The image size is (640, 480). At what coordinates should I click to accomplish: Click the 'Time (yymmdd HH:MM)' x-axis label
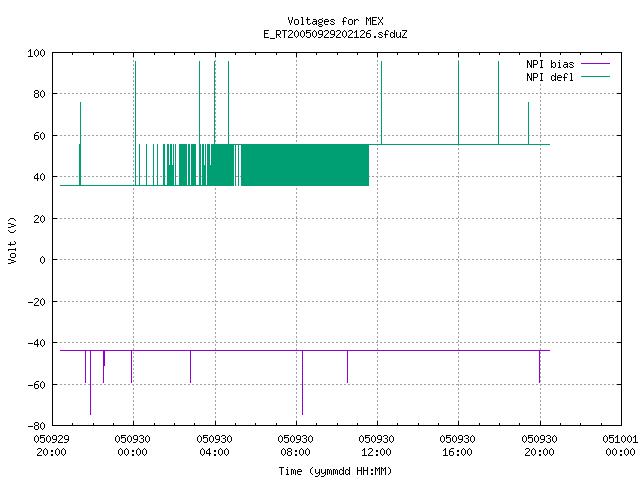pyautogui.click(x=335, y=471)
